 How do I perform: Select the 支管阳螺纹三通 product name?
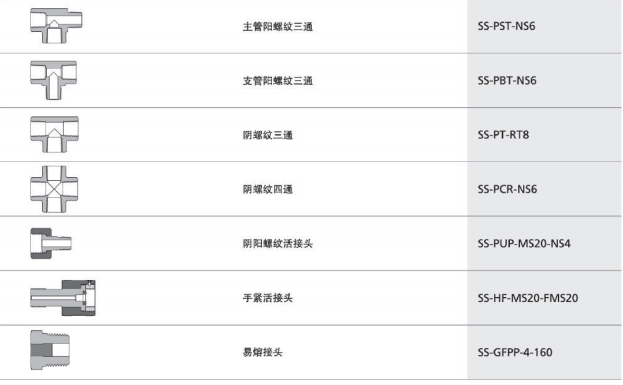278,81
